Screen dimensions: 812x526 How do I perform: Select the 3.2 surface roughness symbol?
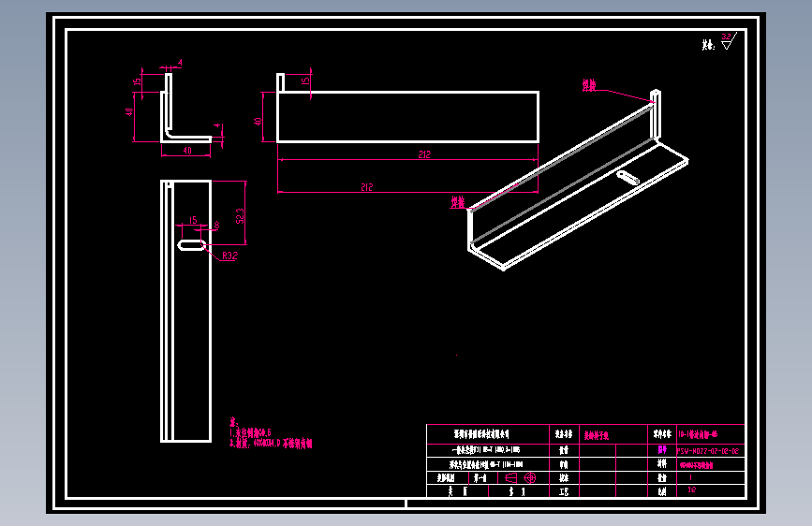coord(728,41)
